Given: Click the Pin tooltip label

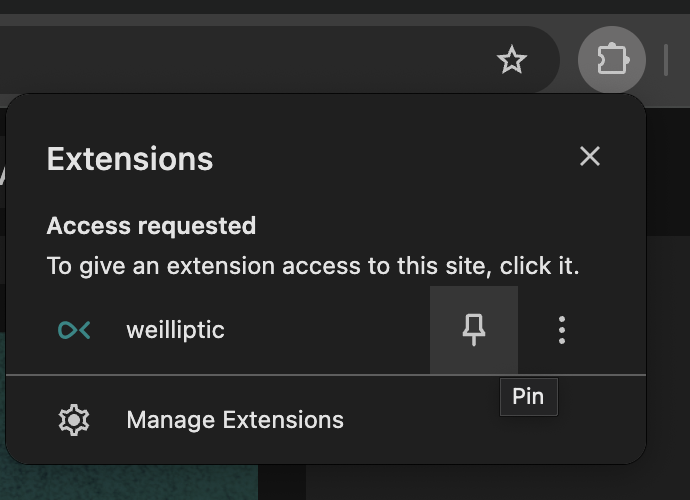Looking at the screenshot, I should [529, 397].
